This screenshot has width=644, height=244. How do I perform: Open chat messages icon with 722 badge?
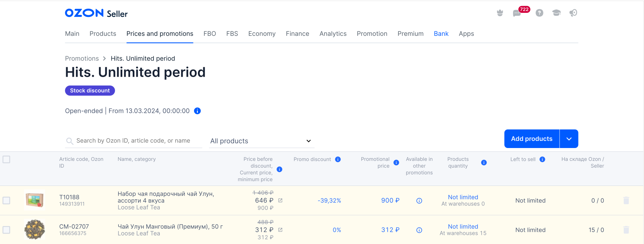pyautogui.click(x=517, y=13)
